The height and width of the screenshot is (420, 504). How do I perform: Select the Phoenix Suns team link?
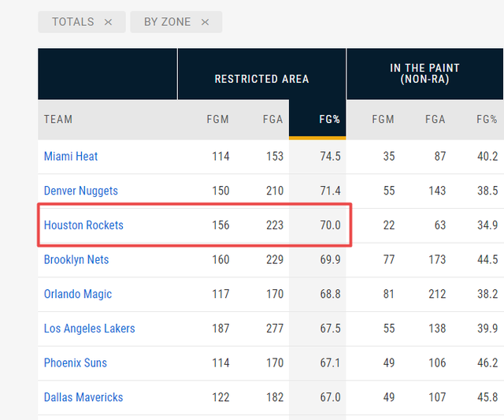[76, 363]
